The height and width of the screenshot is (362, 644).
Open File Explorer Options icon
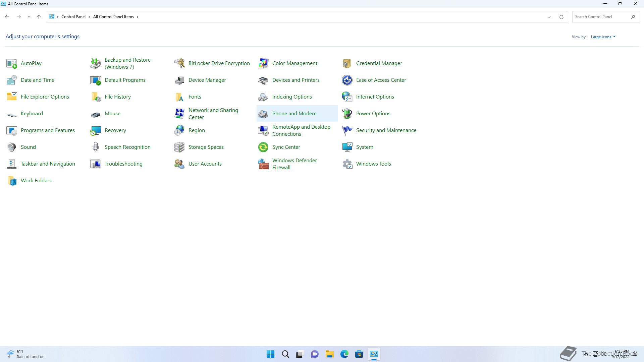pyautogui.click(x=12, y=97)
